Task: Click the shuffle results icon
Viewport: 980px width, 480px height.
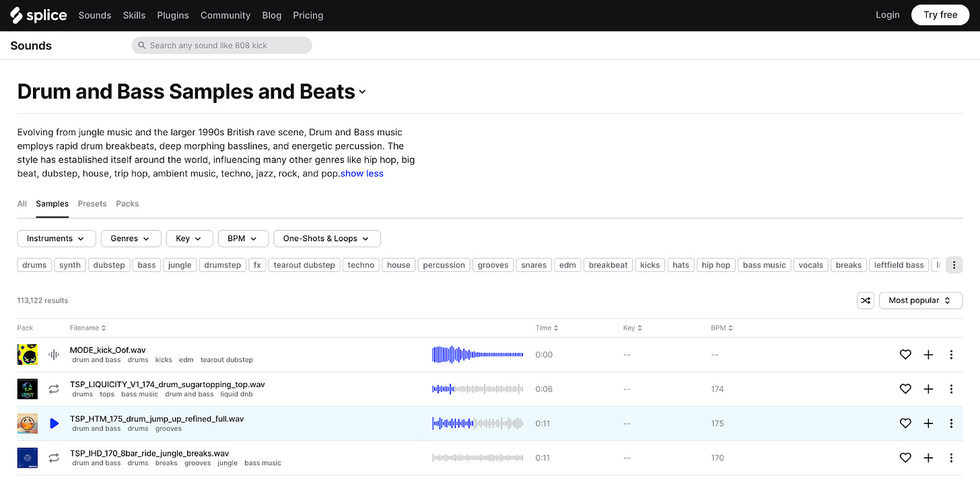Action: point(866,300)
